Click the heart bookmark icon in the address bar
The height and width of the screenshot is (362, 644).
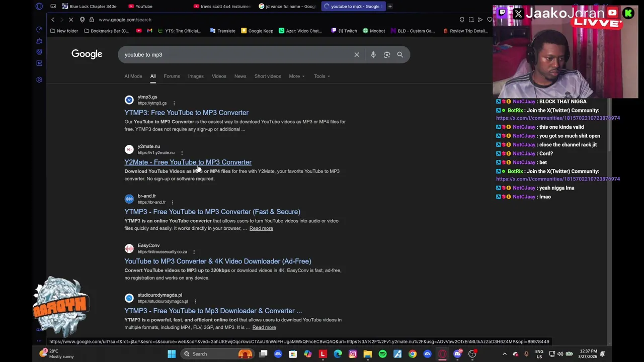click(x=489, y=20)
